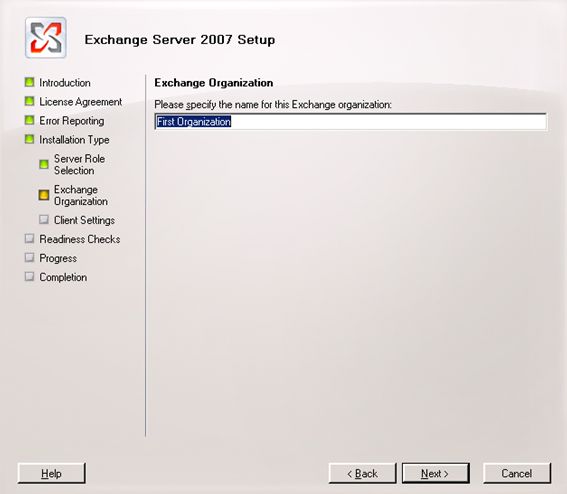Select the Introduction step label

coord(65,83)
